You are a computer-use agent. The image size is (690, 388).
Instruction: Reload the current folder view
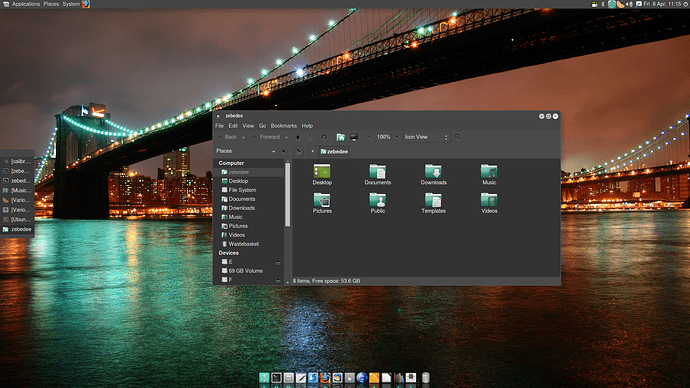tap(324, 137)
